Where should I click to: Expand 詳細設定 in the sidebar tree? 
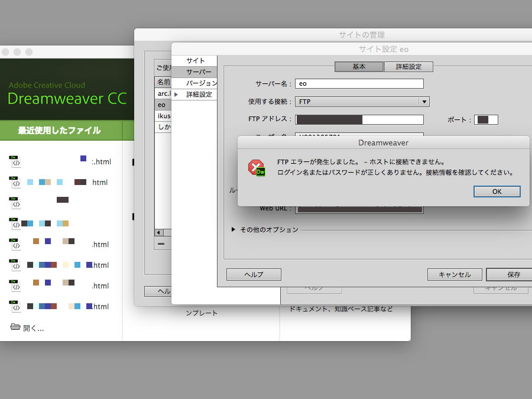[x=176, y=95]
